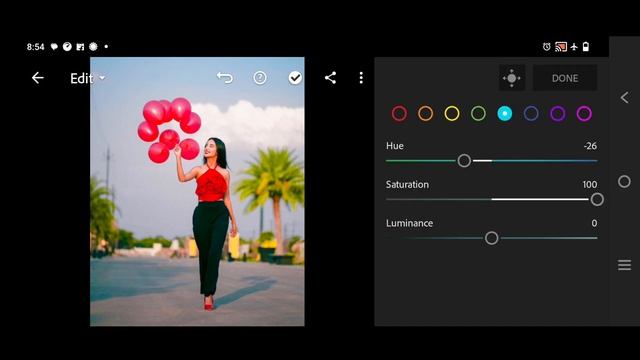640x360 pixels.
Task: Click the Luminance value 0
Action: click(x=594, y=223)
